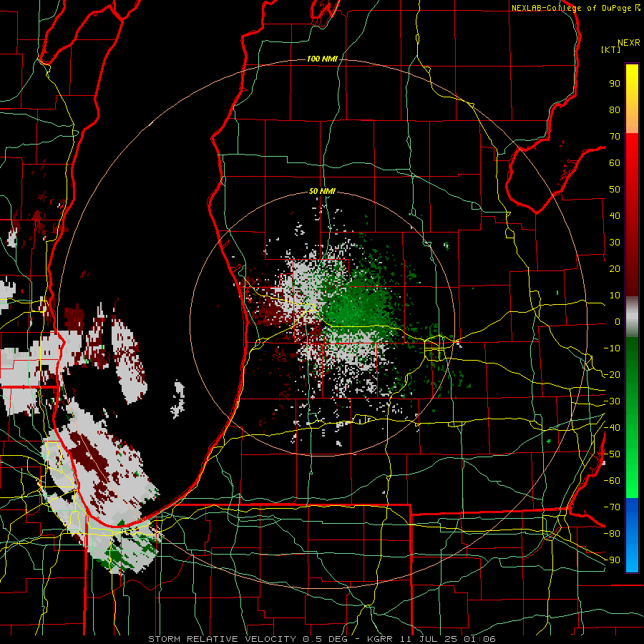
Task: Click the -40 value on the velocity scale
Action: [612, 428]
